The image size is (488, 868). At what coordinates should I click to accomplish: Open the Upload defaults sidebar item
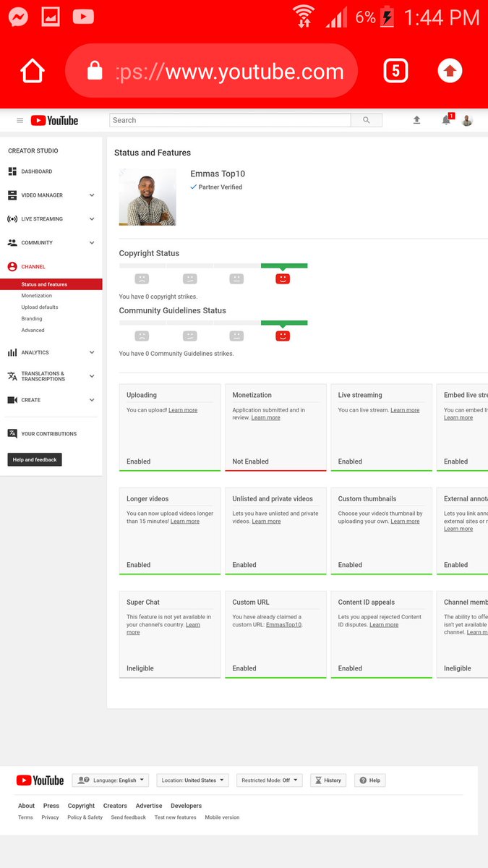40,307
